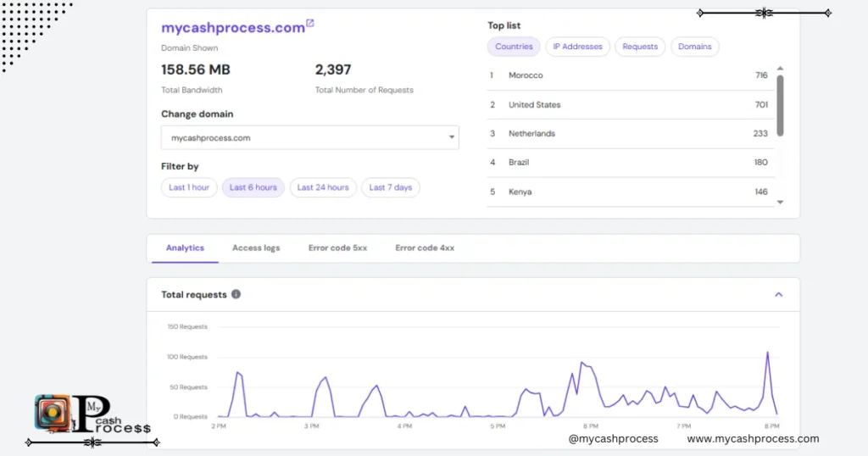Select IP Addresses in Top list
The height and width of the screenshot is (456, 868).
pyautogui.click(x=577, y=47)
